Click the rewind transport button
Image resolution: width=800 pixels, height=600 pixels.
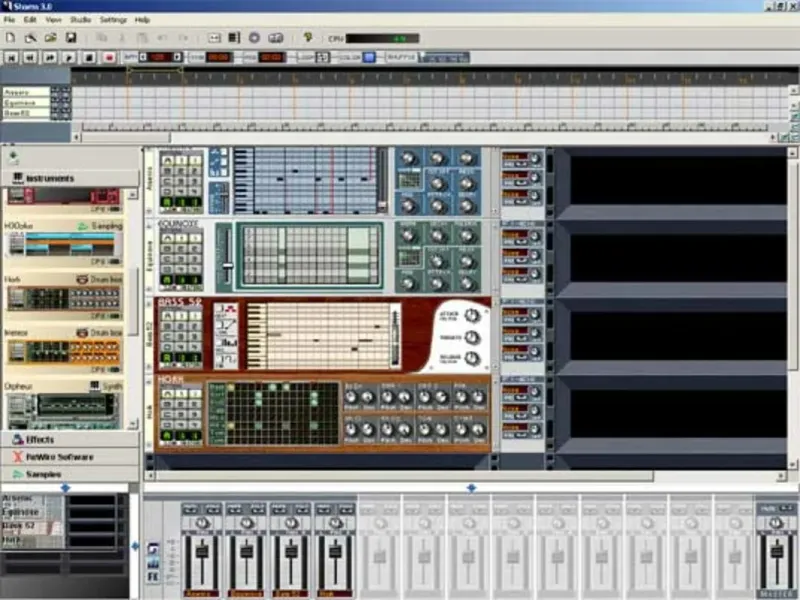point(30,57)
